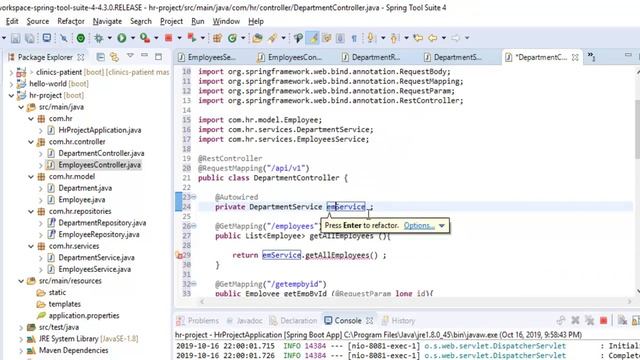The width and height of the screenshot is (640, 360).
Task: Open a terminal with the monitor icon
Action: [47, 38]
